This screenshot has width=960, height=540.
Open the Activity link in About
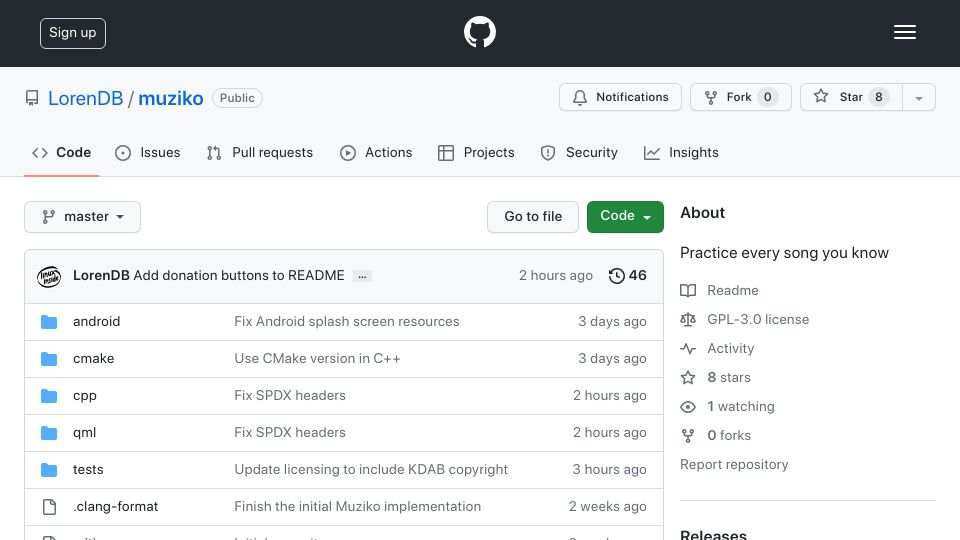coord(730,348)
